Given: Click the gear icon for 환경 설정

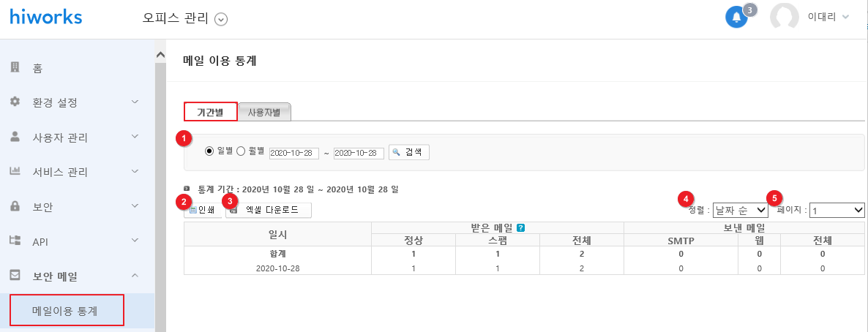Looking at the screenshot, I should click(15, 102).
